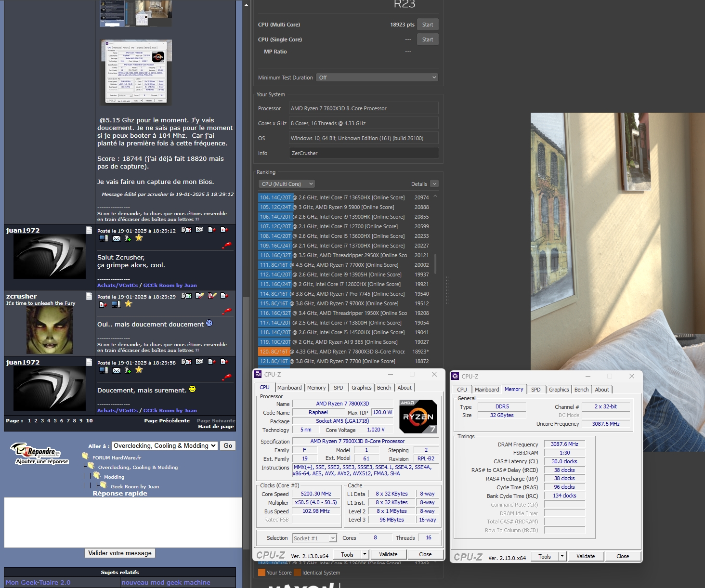
Task: Open SPD tab in the CPU-Z Memory window
Action: pyautogui.click(x=536, y=390)
